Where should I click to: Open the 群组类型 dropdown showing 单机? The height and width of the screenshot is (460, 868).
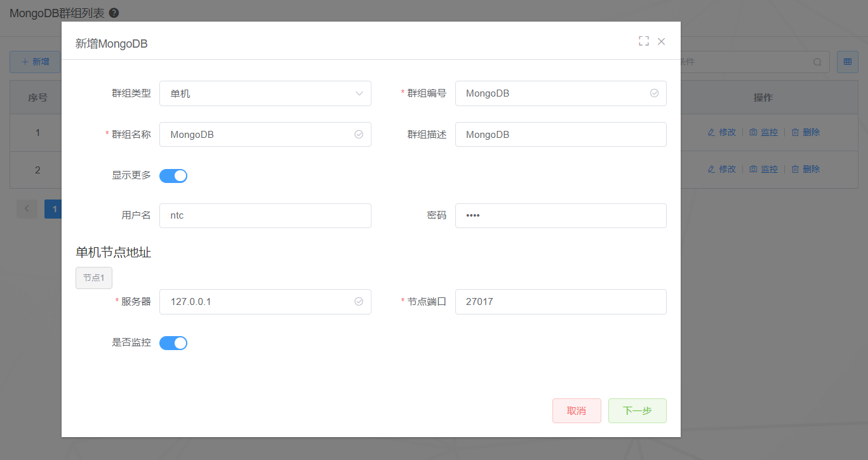pos(265,93)
